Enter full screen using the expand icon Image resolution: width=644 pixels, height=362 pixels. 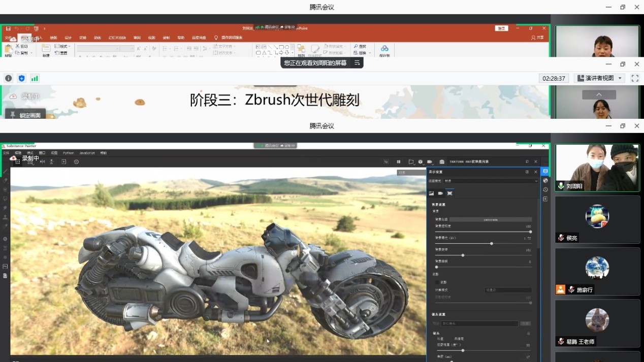tap(635, 78)
